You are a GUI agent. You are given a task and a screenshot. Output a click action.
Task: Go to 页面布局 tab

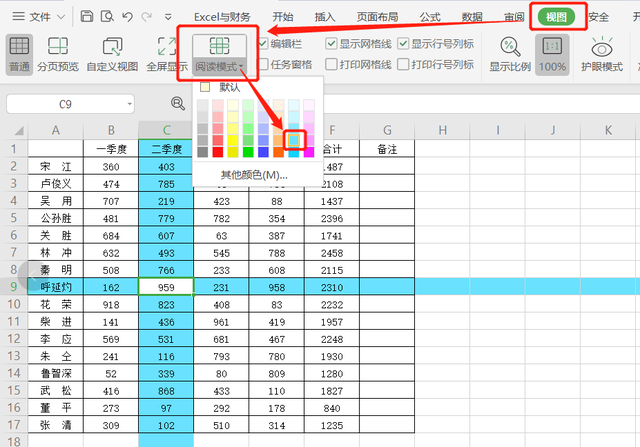click(378, 17)
